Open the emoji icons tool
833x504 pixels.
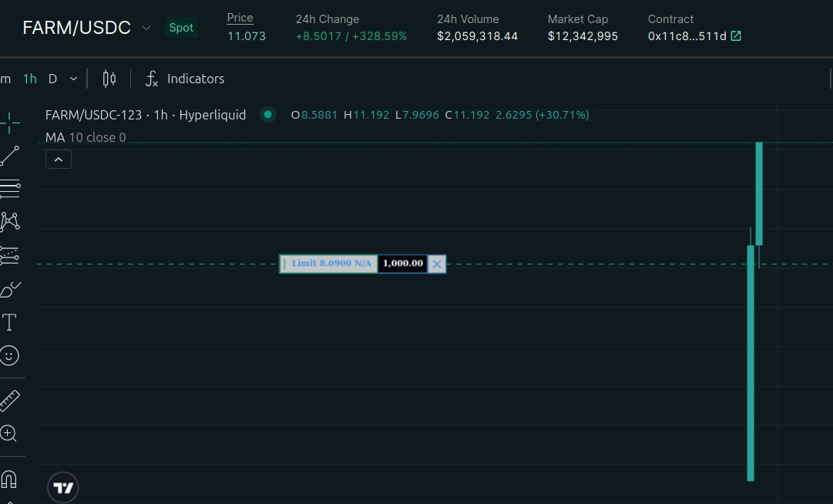pos(9,355)
